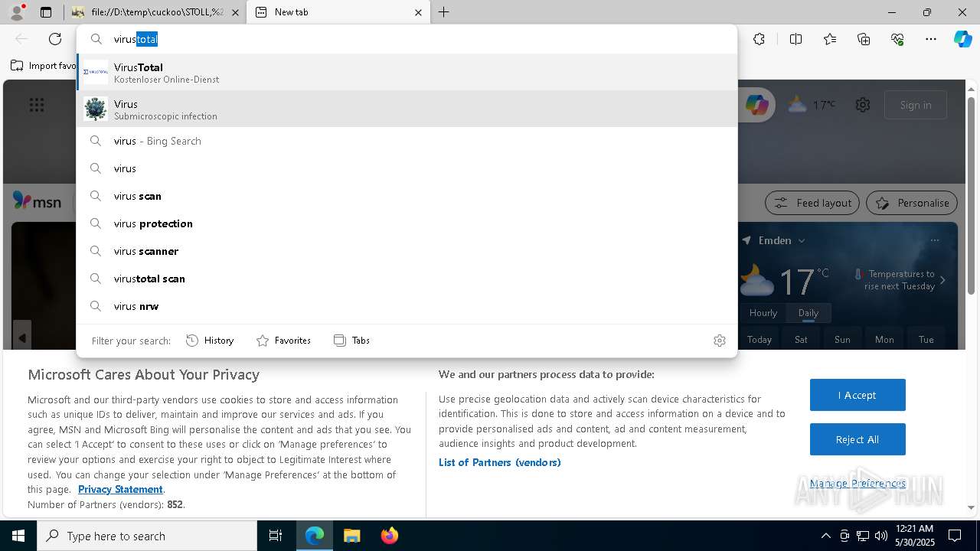Open Manage Preferences link
Screen dimensions: 980x551
coord(857,483)
